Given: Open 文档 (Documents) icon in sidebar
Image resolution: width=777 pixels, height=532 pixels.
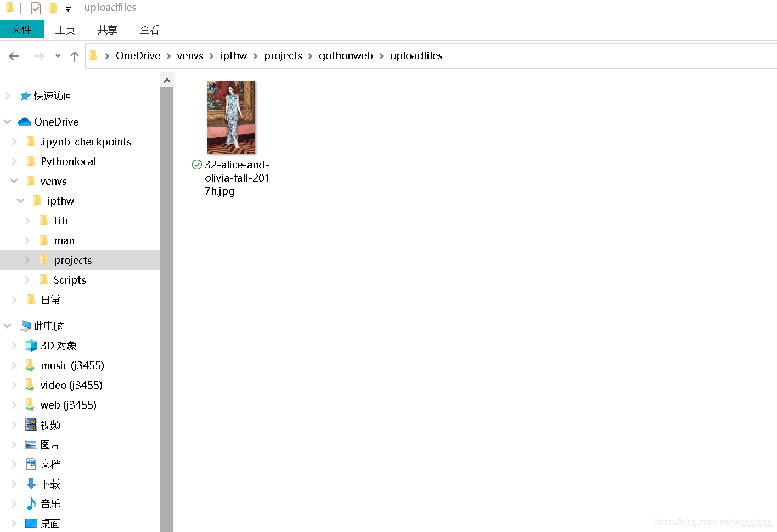Looking at the screenshot, I should click(x=31, y=464).
